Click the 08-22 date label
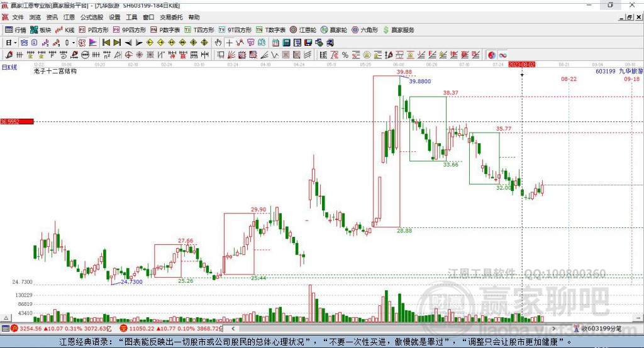 (569, 79)
